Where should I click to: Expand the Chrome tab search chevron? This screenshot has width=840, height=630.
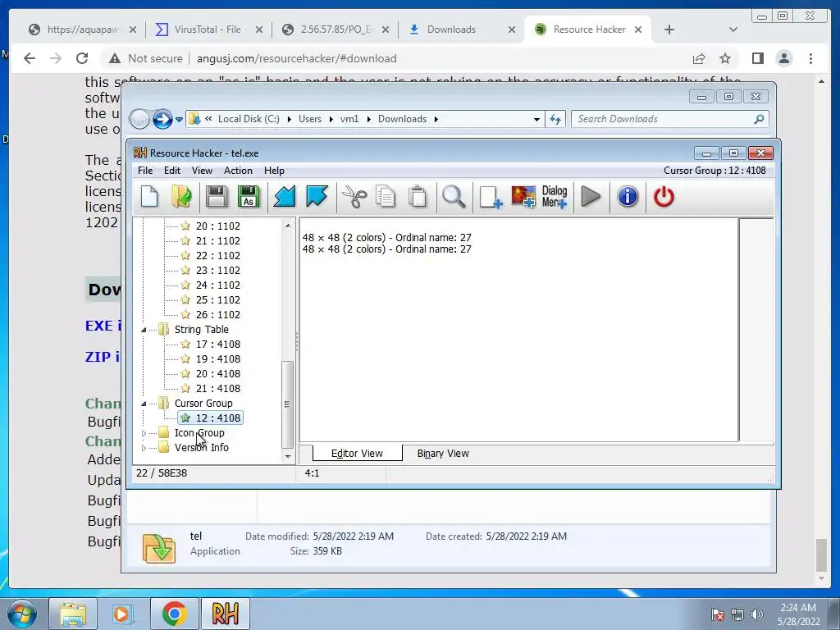[733, 30]
